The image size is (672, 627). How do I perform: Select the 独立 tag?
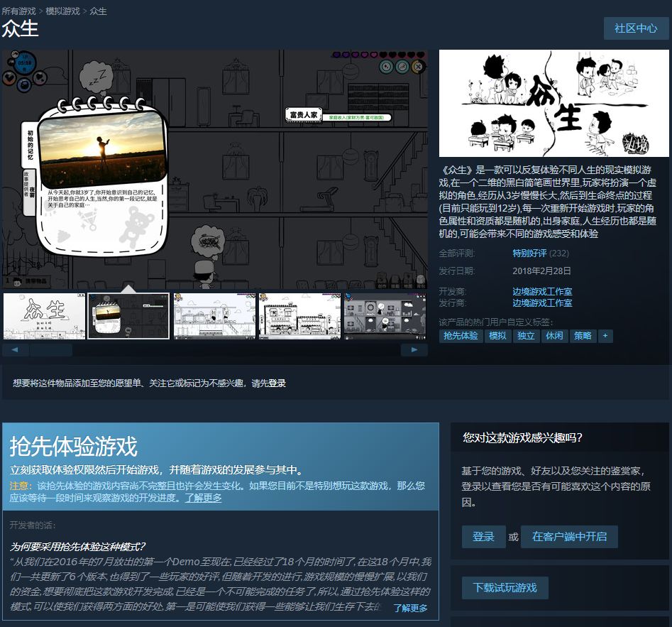pos(526,336)
